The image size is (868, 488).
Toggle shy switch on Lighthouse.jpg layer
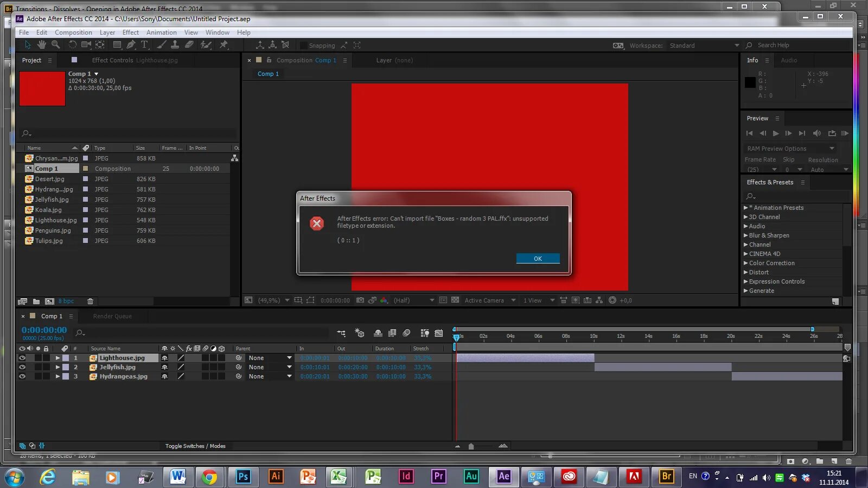[x=164, y=358]
